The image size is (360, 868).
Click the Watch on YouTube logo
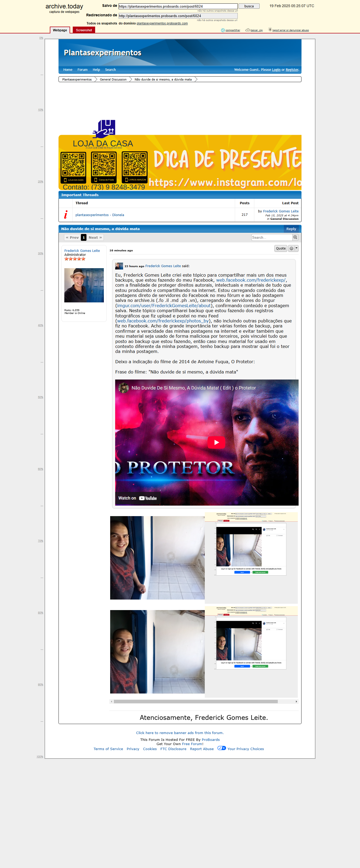pos(148,498)
